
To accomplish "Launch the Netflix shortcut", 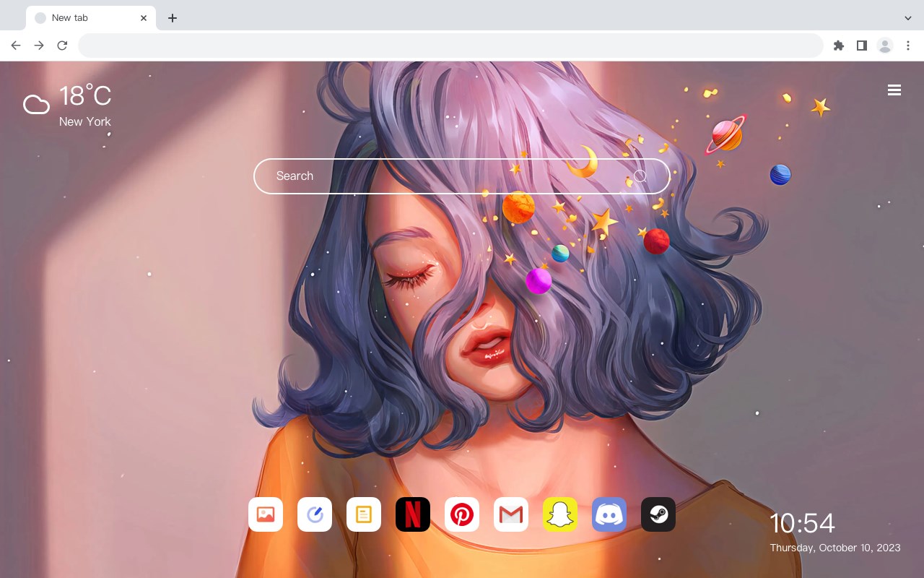I will point(413,514).
